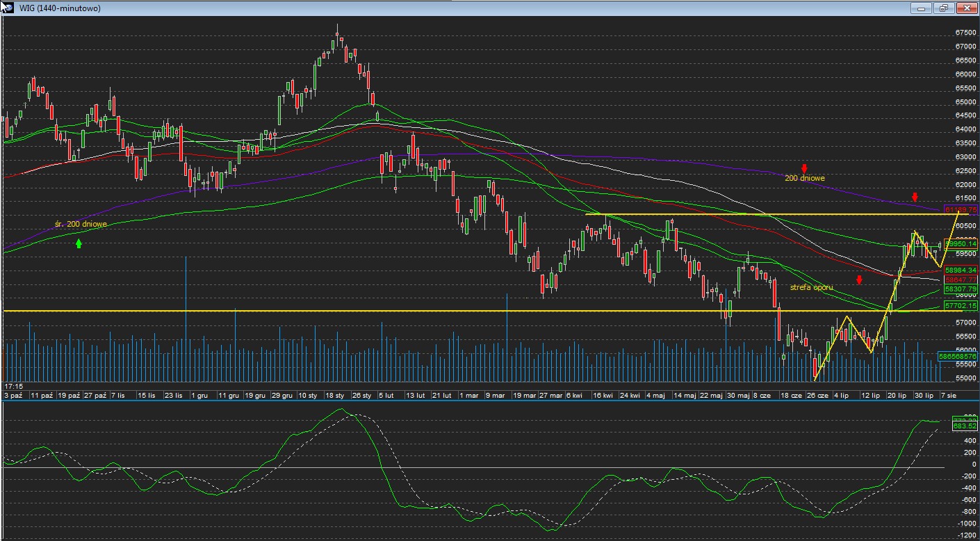Click the 17:15 time label
Screen dimensions: 980x541
[13, 385]
